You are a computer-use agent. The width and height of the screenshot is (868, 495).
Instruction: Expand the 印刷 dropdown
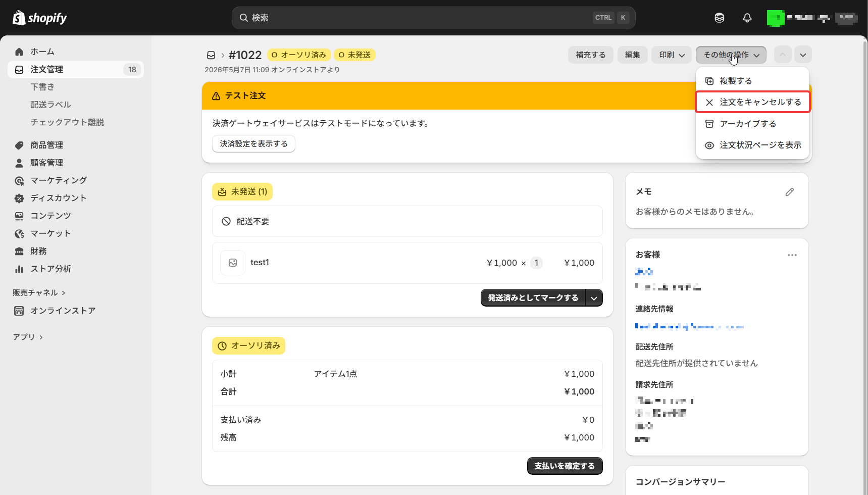coord(672,55)
